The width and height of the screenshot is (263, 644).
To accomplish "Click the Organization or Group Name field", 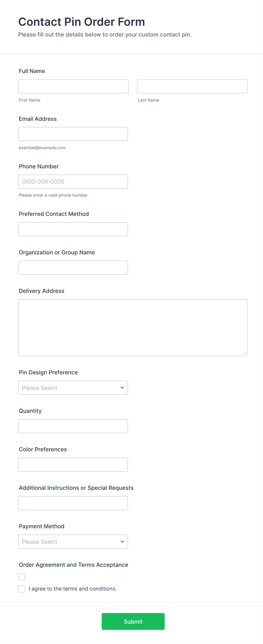I will click(73, 268).
